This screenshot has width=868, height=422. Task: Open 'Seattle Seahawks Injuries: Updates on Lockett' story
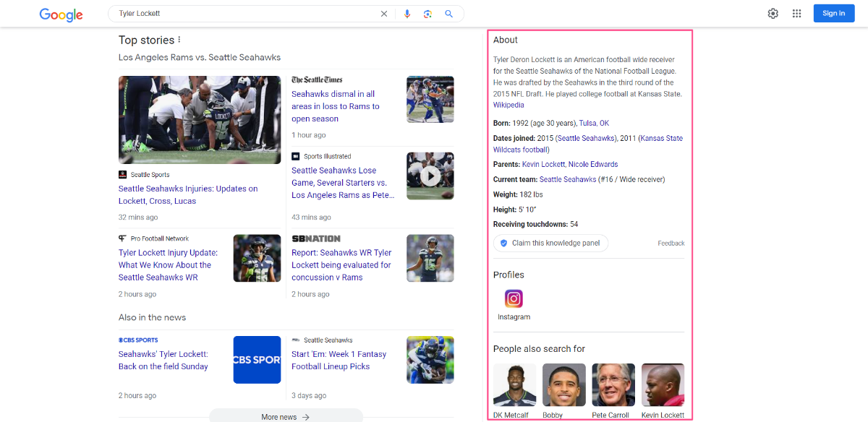188,195
